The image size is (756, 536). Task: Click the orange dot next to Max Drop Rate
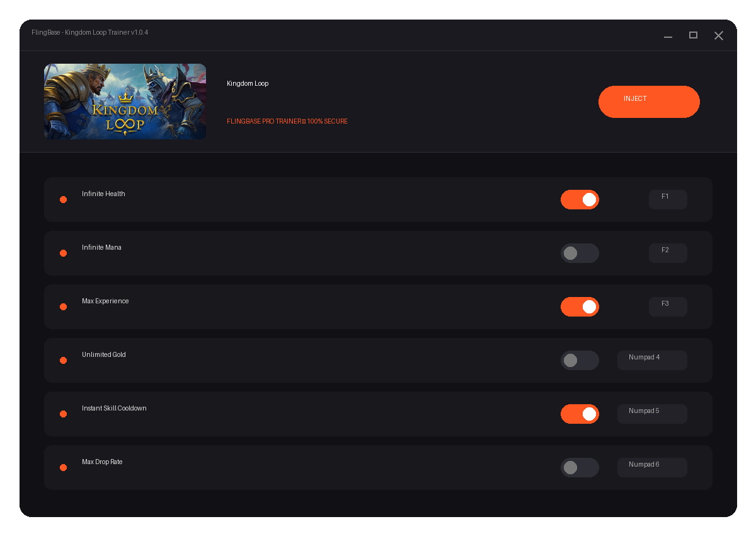tap(63, 467)
